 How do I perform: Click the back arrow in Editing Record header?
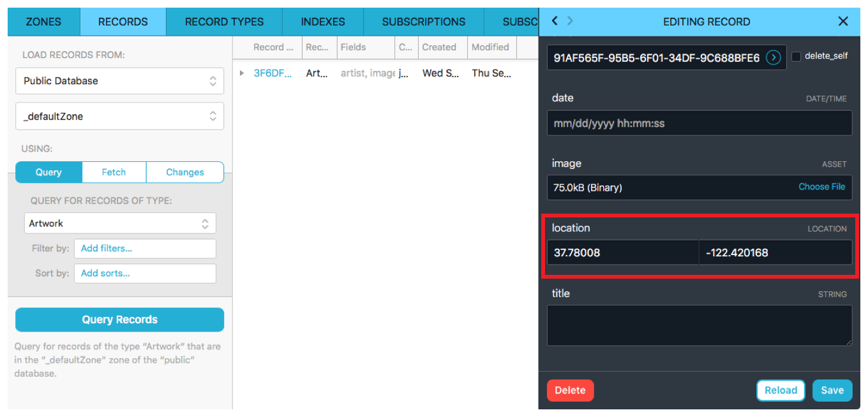tap(554, 21)
